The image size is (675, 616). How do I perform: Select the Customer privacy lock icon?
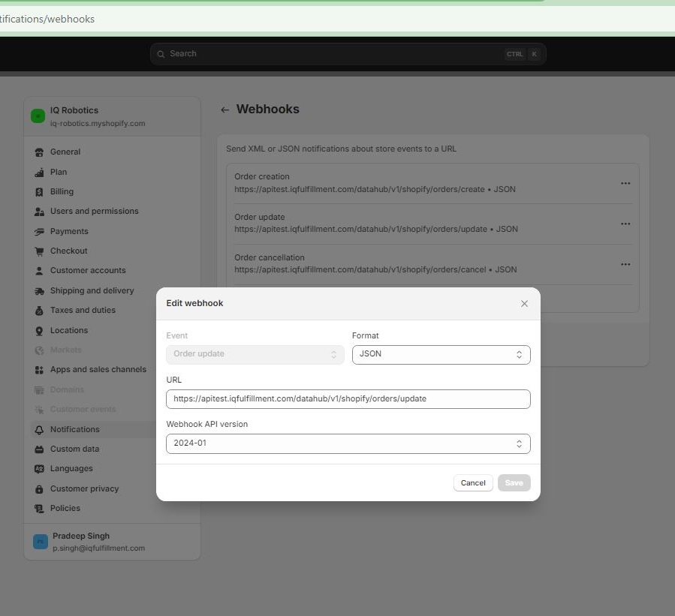click(x=39, y=488)
